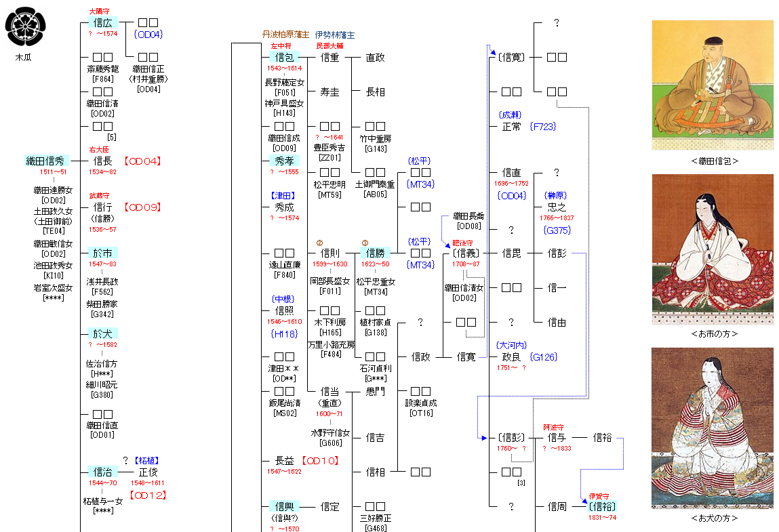Open the portrait of 織田信包

tap(713, 85)
